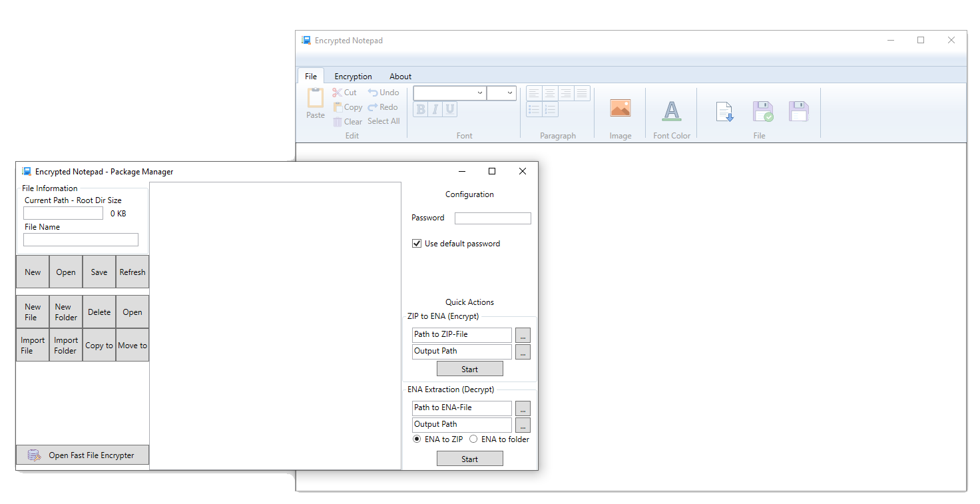
Task: Select the ENA to folder radio option
Action: tap(473, 439)
